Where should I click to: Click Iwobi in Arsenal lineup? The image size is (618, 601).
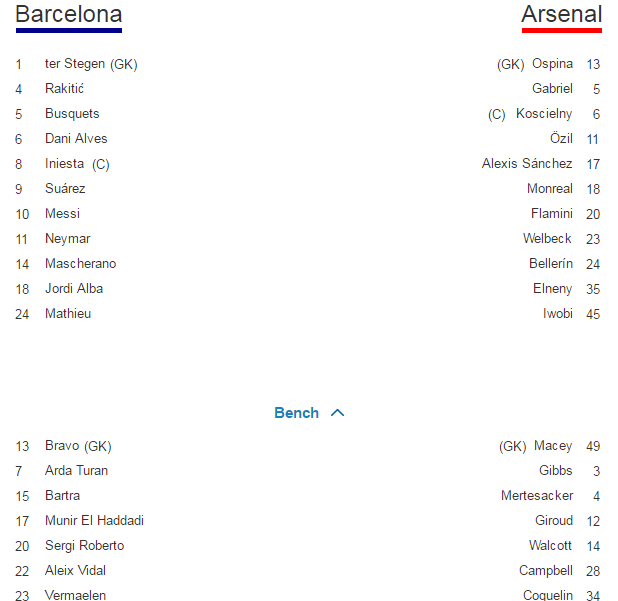558,314
